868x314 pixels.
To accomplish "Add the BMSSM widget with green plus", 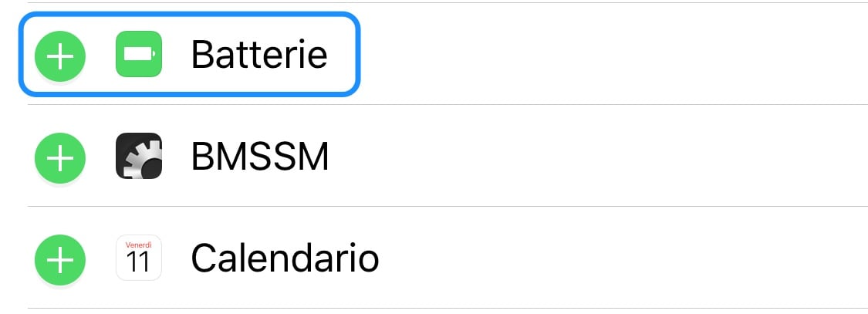I will (x=59, y=158).
